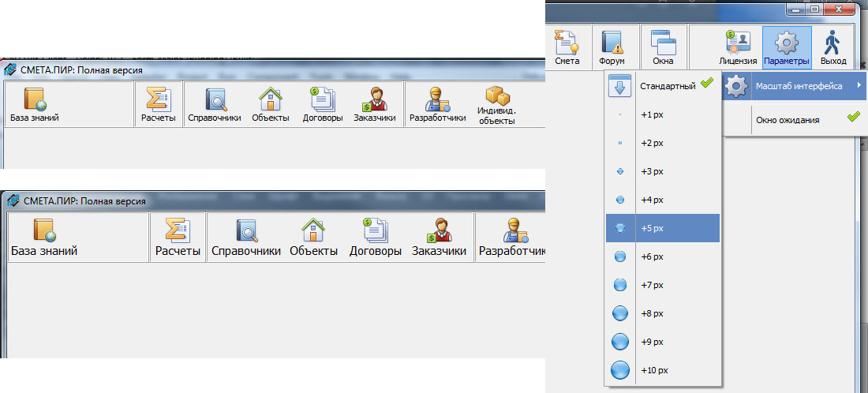Open Расчеты icon in the enlarged lower toolbar
Image resolution: width=868 pixels, height=393 pixels.
[178, 238]
